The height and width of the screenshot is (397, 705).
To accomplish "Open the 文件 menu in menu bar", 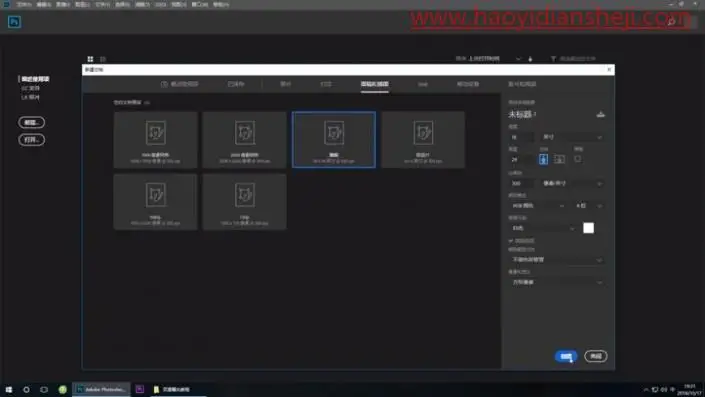I will (24, 4).
